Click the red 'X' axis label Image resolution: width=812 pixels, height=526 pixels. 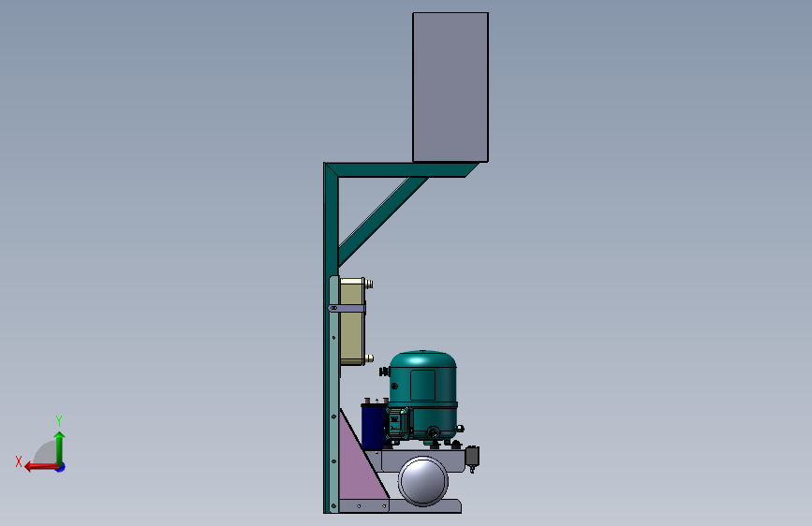click(19, 461)
